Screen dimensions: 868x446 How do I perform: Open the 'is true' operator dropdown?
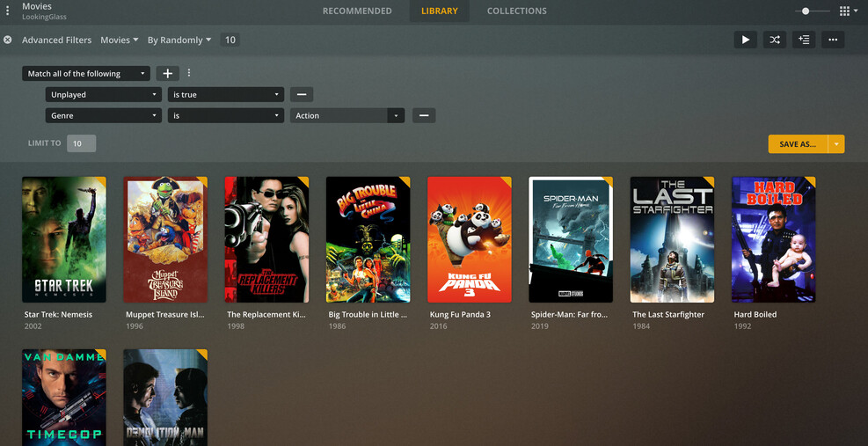click(x=226, y=95)
